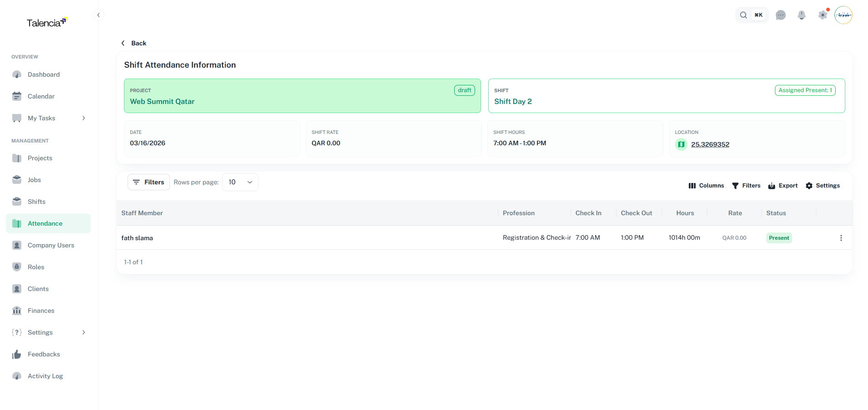Select Company Users from the sidebar menu
Viewport: 868px width, 410px height.
[50, 245]
